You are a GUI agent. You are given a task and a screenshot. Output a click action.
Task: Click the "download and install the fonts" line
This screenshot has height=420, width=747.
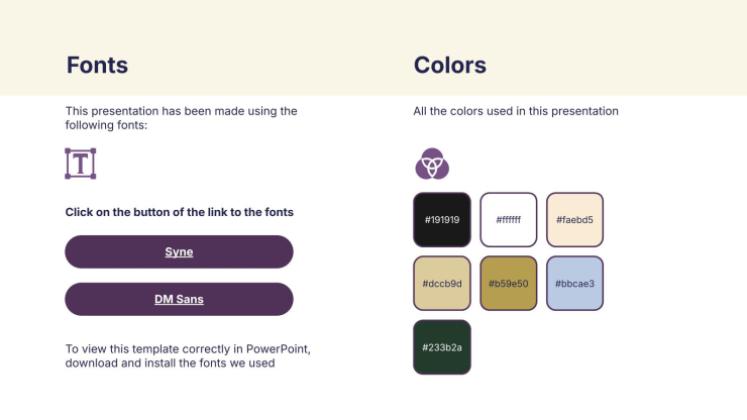point(170,363)
